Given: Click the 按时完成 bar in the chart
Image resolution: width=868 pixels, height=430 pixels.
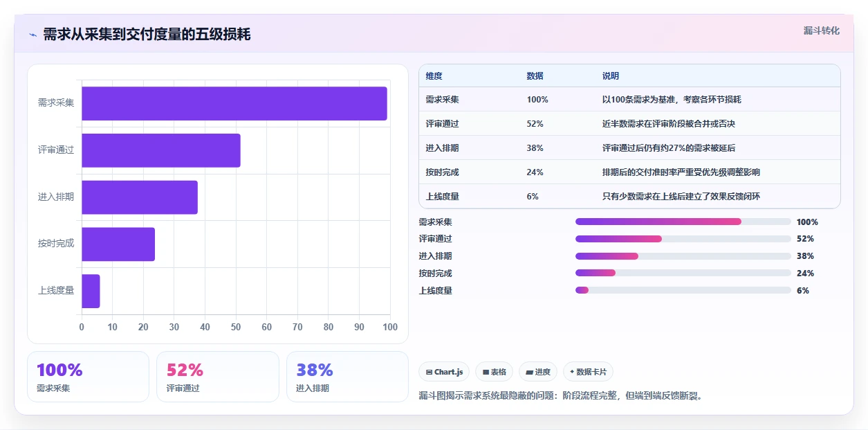Looking at the screenshot, I should coord(118,244).
